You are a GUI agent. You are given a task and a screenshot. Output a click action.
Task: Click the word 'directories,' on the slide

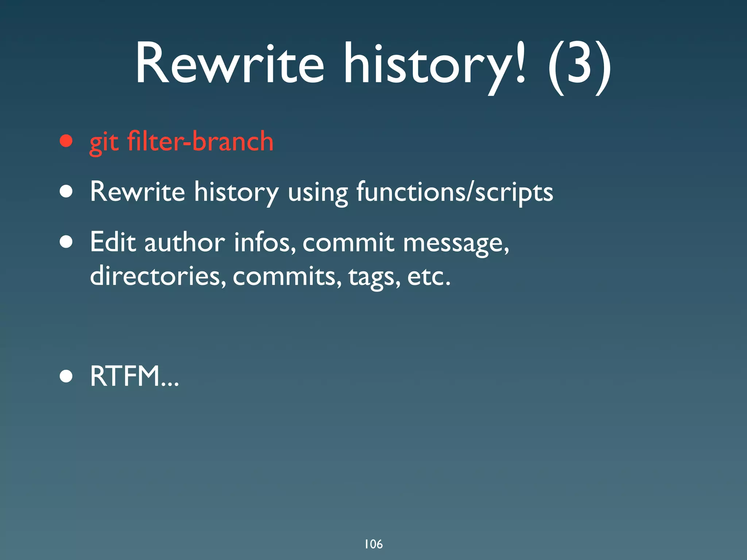(x=158, y=276)
